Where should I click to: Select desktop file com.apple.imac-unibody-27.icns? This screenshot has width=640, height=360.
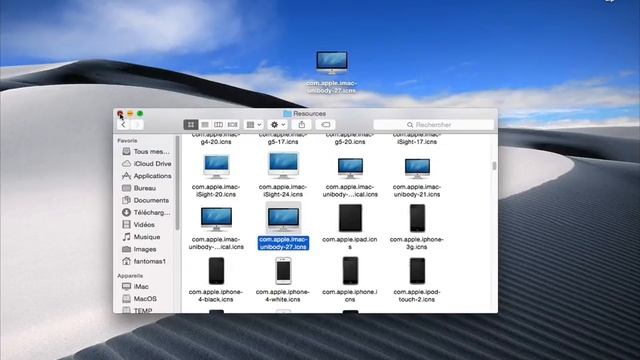(x=332, y=63)
